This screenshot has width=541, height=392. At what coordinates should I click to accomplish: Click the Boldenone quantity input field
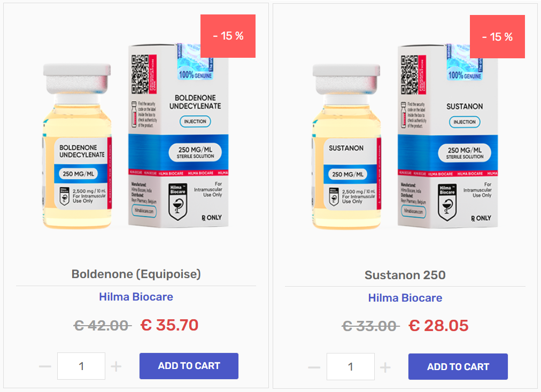click(81, 366)
